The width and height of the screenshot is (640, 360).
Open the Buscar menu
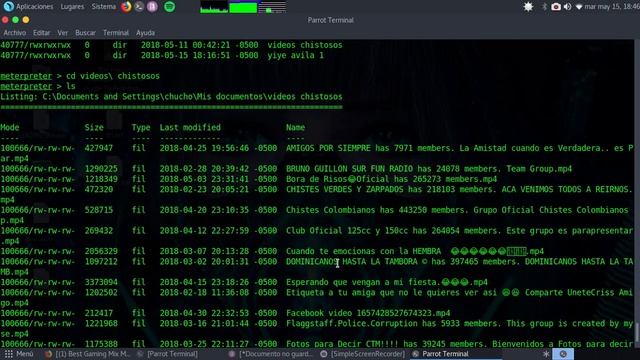85,33
